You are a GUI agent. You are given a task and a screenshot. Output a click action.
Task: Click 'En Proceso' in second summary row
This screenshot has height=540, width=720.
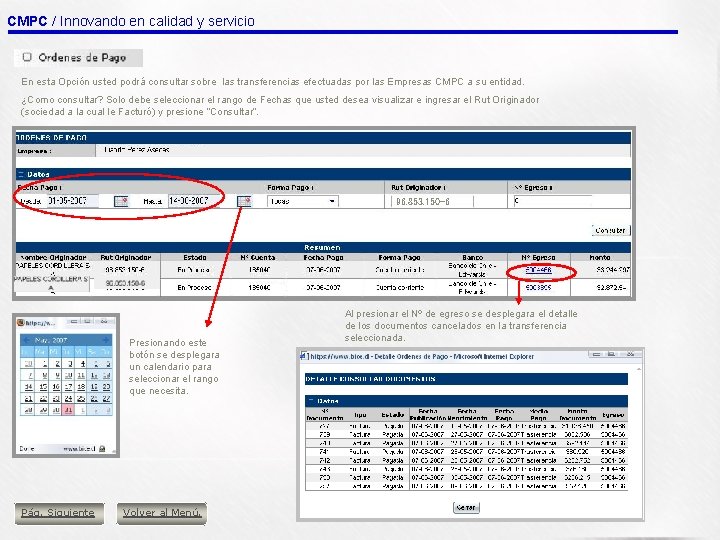(194, 287)
